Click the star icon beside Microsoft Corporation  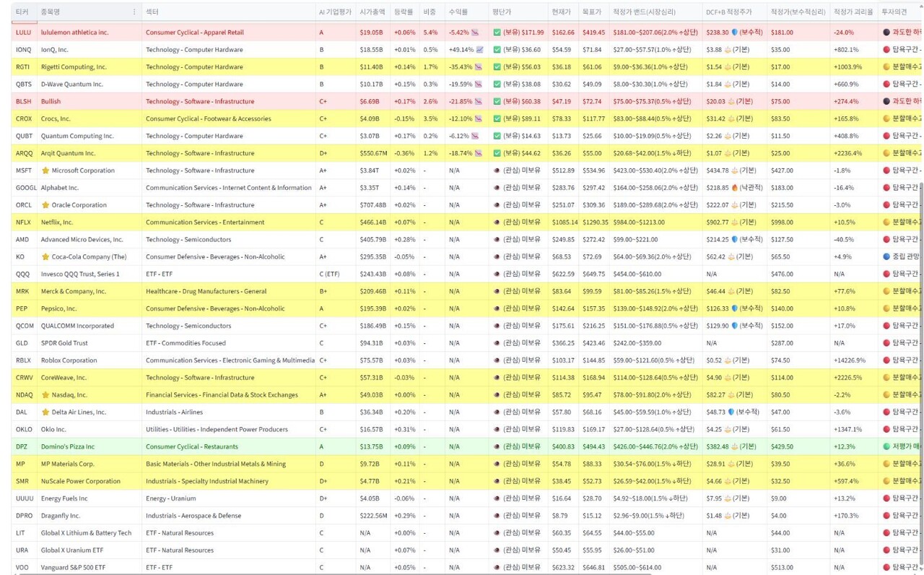[x=45, y=170]
